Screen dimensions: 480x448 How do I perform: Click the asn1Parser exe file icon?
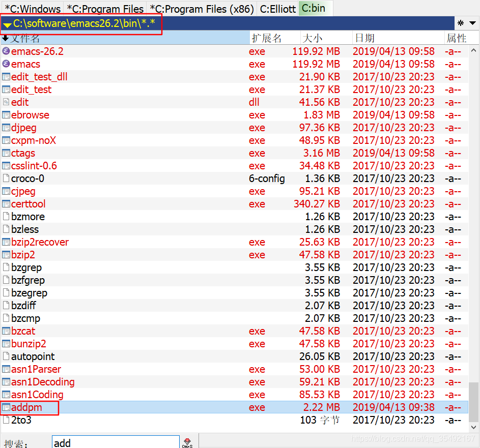(6, 369)
